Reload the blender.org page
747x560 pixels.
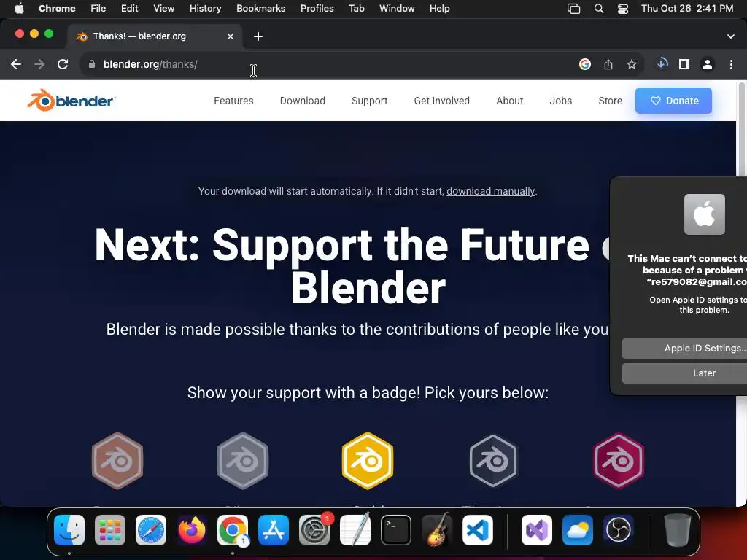point(63,64)
